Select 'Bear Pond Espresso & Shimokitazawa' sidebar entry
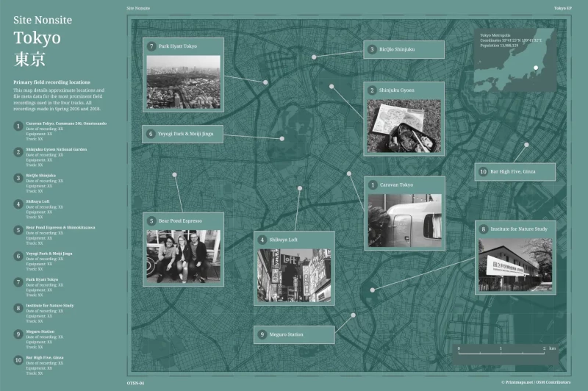 click(x=60, y=228)
